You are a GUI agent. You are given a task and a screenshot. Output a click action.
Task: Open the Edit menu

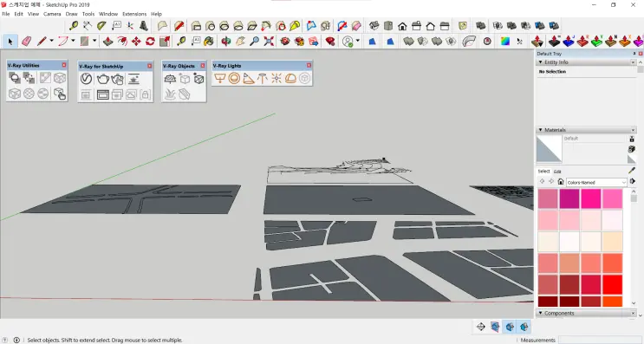tap(19, 14)
